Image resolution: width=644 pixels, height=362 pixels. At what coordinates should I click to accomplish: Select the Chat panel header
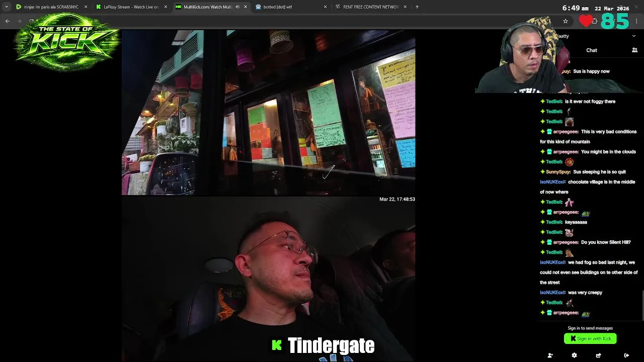pos(592,50)
